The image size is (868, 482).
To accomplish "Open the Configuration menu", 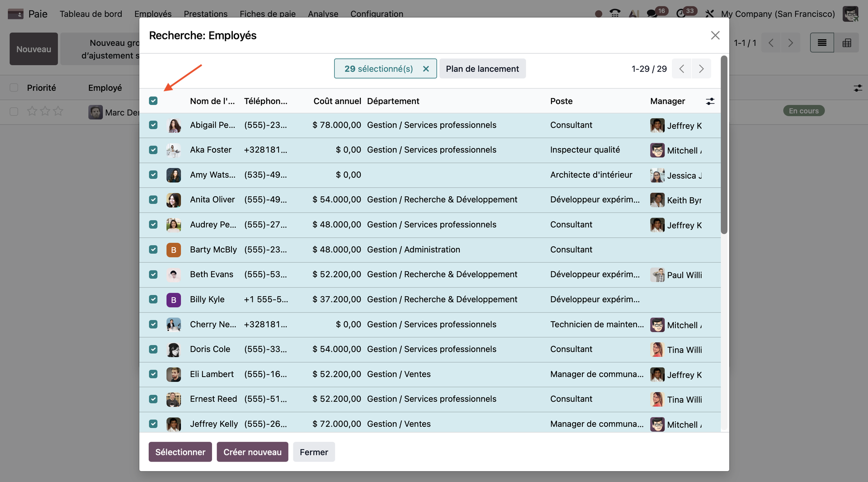I will tap(377, 14).
